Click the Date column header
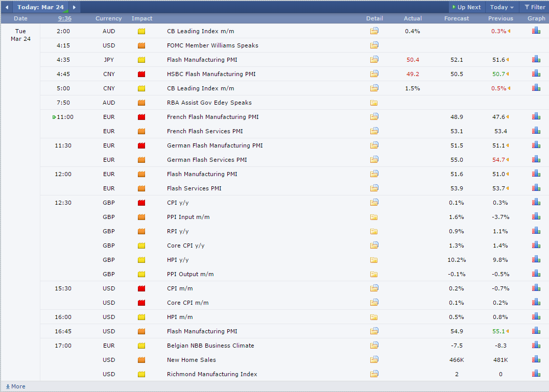This screenshot has height=392, width=549. click(x=20, y=18)
